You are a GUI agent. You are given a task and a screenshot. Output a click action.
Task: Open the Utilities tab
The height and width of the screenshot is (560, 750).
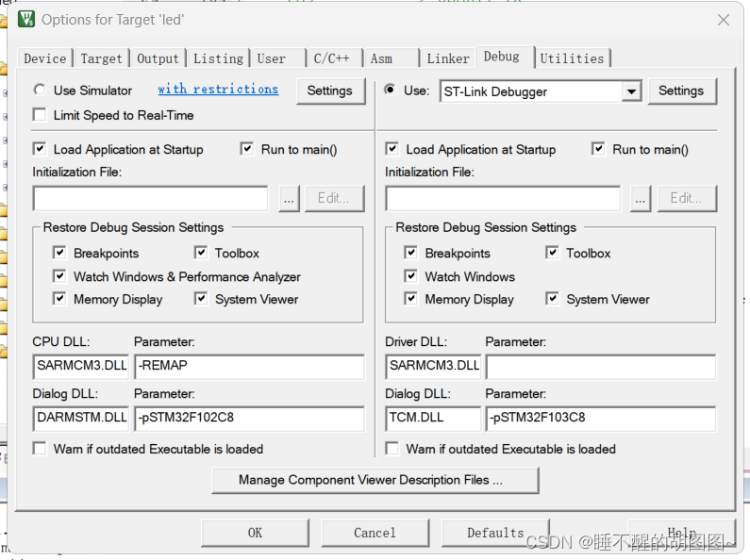click(572, 58)
